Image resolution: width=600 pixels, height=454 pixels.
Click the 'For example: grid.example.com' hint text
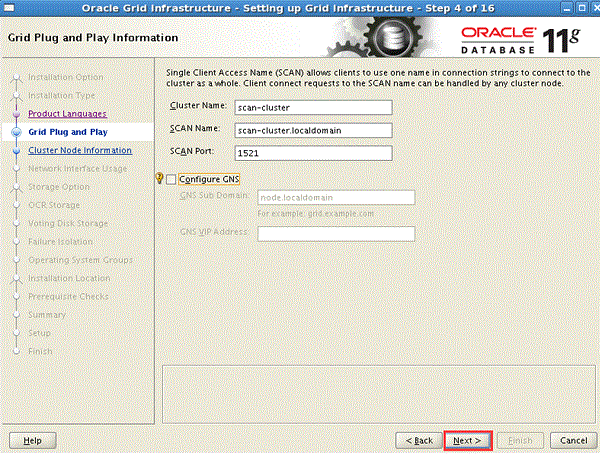[316, 214]
